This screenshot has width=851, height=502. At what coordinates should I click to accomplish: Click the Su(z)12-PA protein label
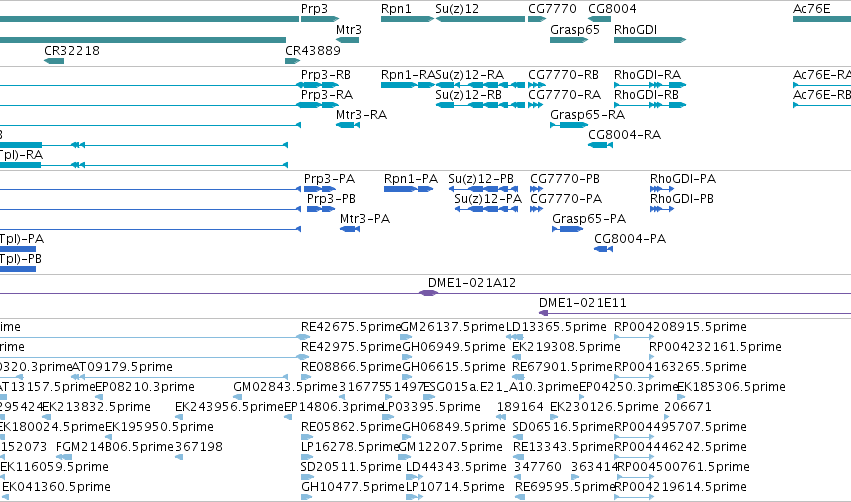[488, 199]
